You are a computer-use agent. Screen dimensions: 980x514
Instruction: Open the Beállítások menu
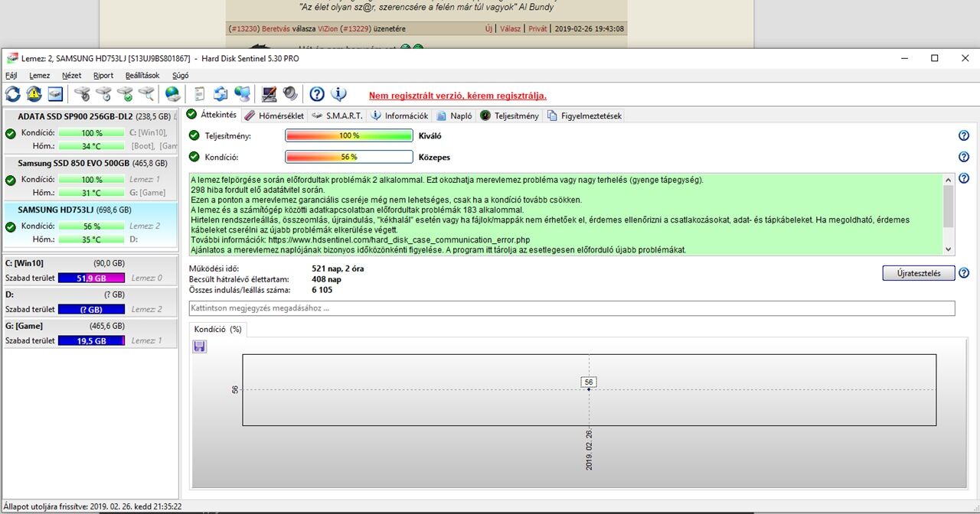pos(142,76)
